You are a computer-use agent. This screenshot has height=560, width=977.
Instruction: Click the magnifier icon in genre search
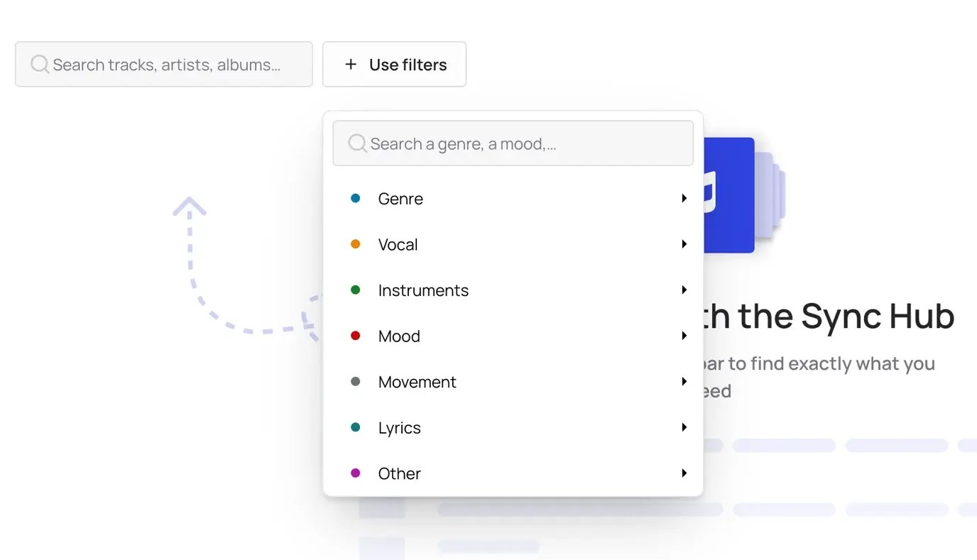coord(357,144)
